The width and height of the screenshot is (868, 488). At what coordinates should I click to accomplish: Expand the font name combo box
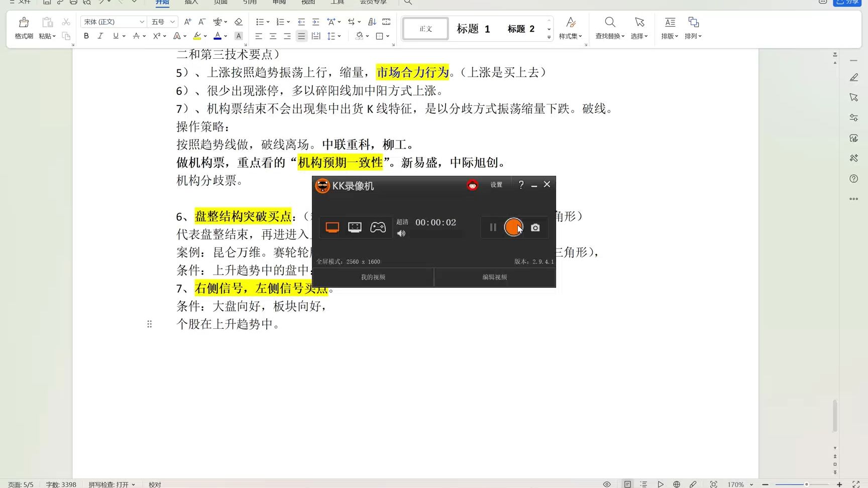[x=141, y=22]
